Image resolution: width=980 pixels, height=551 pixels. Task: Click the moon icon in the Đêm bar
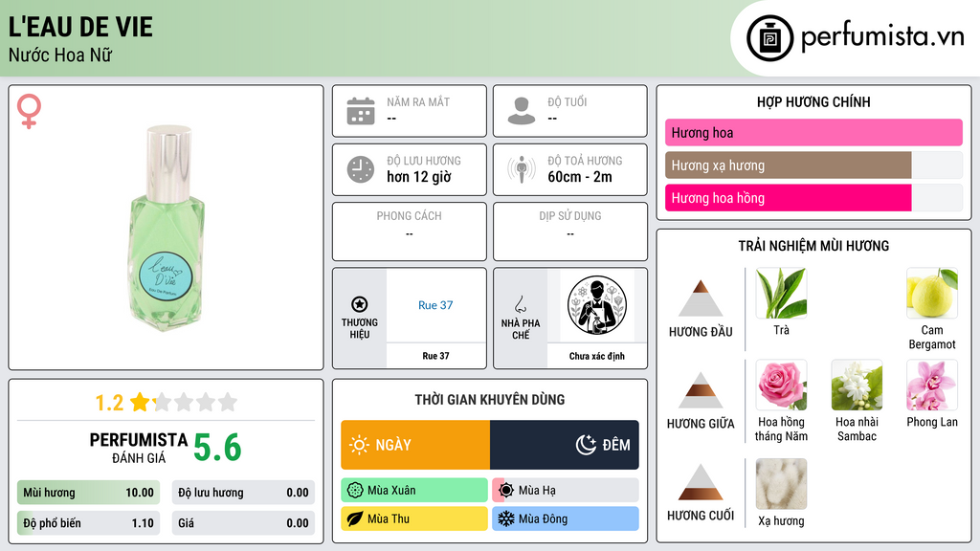click(586, 445)
